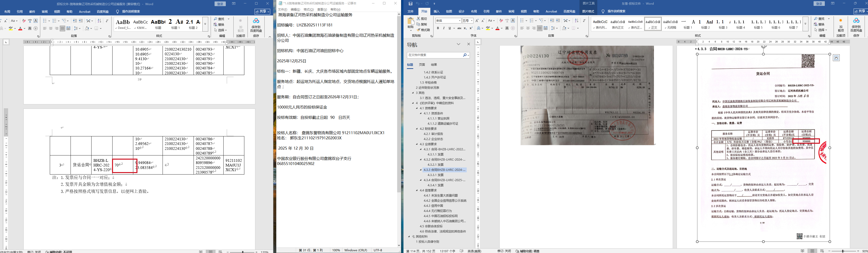Click 登录 sign-in button in left Word
Image resolution: width=868 pixels, height=253 pixels.
coord(220,4)
